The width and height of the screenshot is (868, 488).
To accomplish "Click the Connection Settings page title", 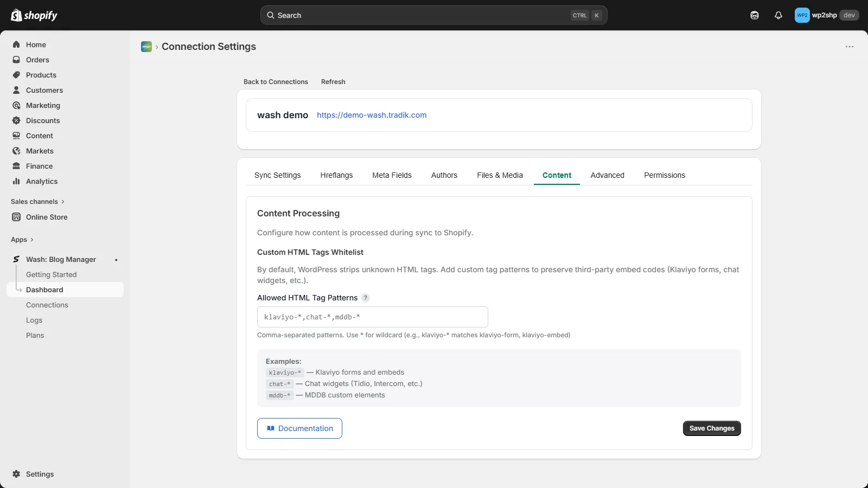I will (209, 47).
